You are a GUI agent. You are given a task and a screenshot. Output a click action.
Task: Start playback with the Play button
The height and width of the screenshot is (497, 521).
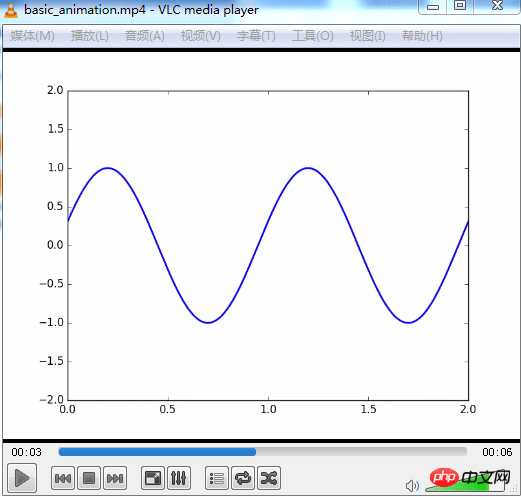click(22, 478)
